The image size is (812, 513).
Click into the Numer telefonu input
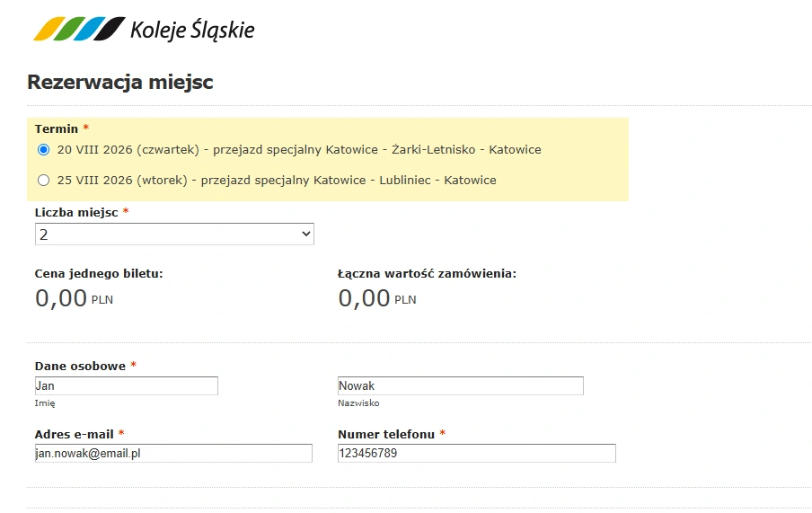pyautogui.click(x=476, y=454)
